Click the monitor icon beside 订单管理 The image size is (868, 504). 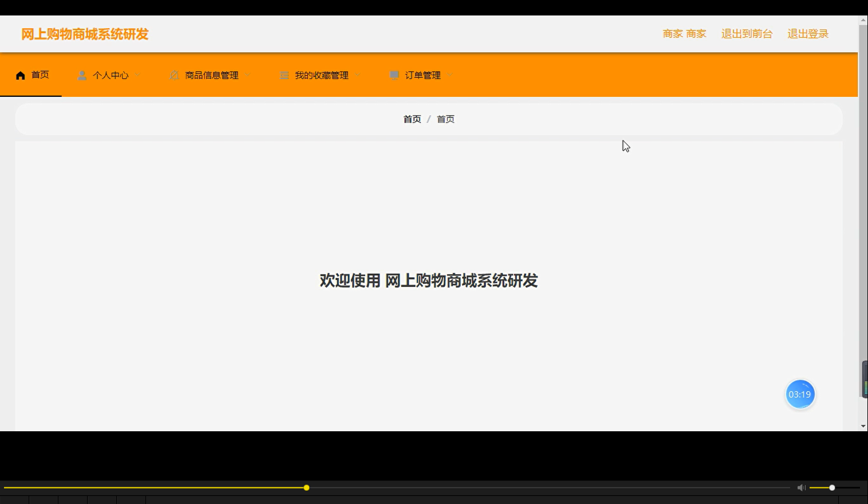(394, 74)
